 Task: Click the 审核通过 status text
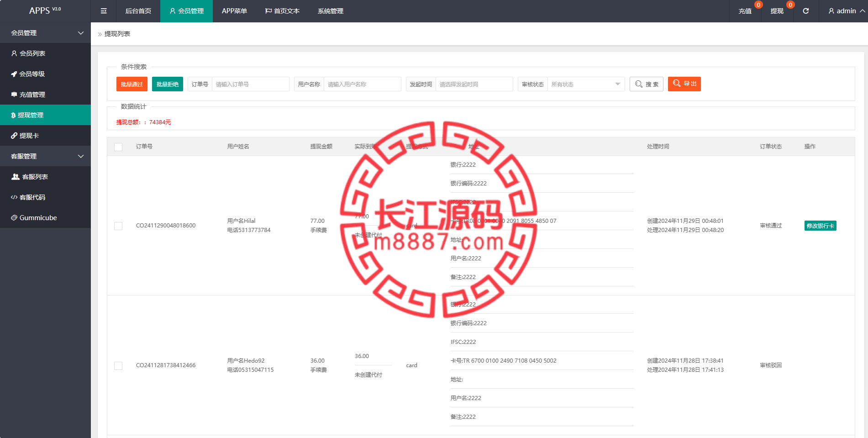pyautogui.click(x=771, y=226)
